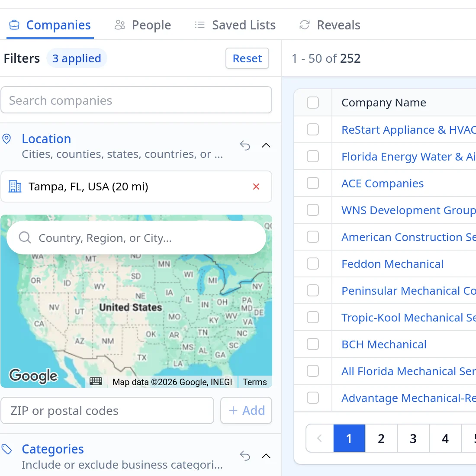Go to results page 4
Viewport: 476px width, 476px height.
[445, 438]
